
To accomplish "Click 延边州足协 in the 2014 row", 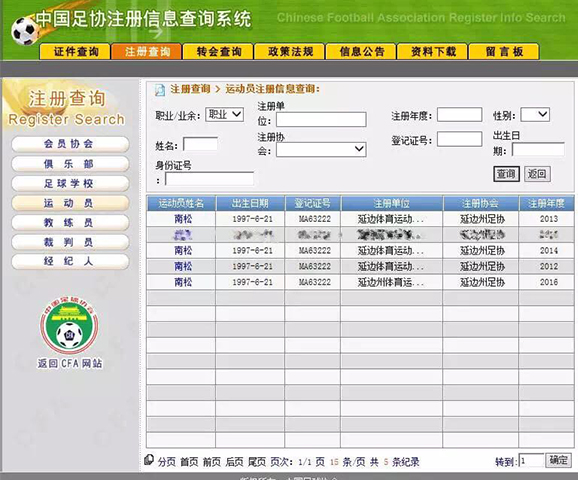I will point(482,251).
